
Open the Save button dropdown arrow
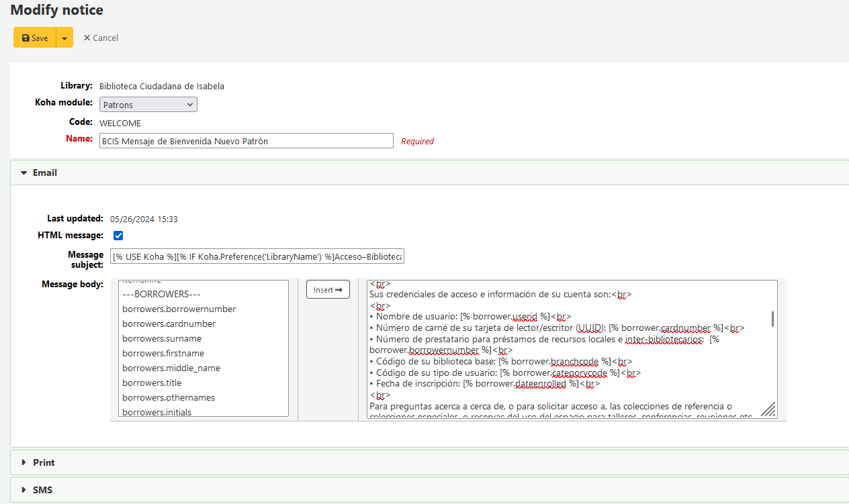pyautogui.click(x=64, y=38)
